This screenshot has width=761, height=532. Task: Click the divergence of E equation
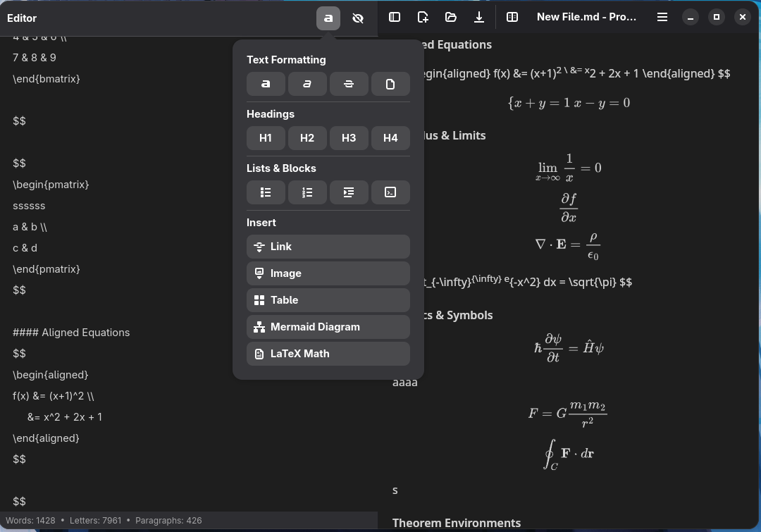569,246
